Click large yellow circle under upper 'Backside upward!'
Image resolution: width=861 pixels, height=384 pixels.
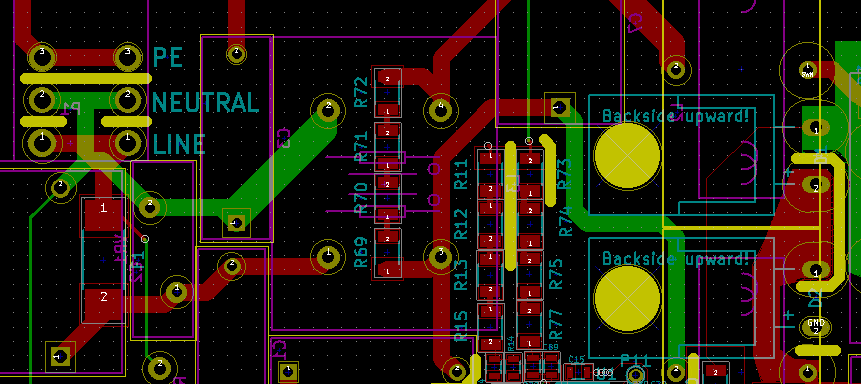(x=627, y=155)
